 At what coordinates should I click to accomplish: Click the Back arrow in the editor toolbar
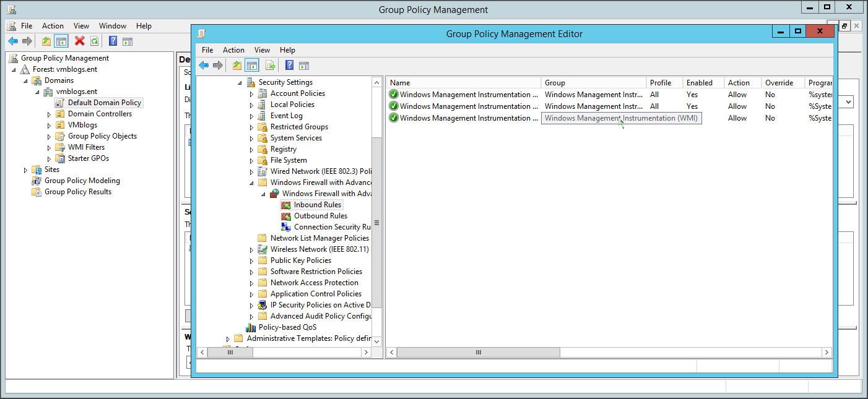pos(204,66)
